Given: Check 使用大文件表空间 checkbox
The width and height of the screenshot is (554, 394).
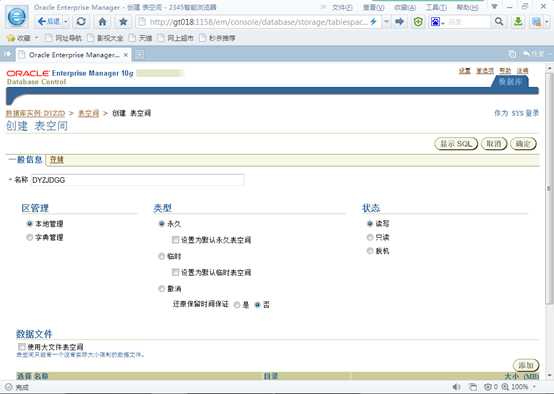Looking at the screenshot, I should click(x=22, y=347).
